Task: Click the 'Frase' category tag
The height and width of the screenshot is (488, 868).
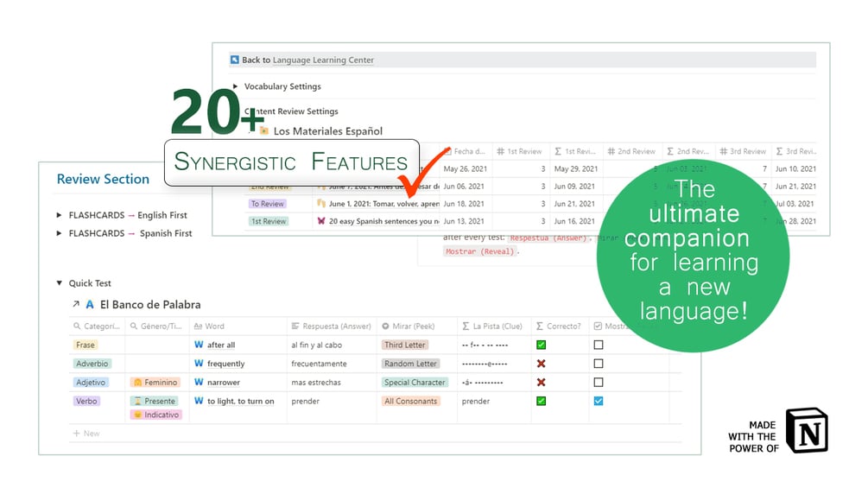Action: point(86,345)
